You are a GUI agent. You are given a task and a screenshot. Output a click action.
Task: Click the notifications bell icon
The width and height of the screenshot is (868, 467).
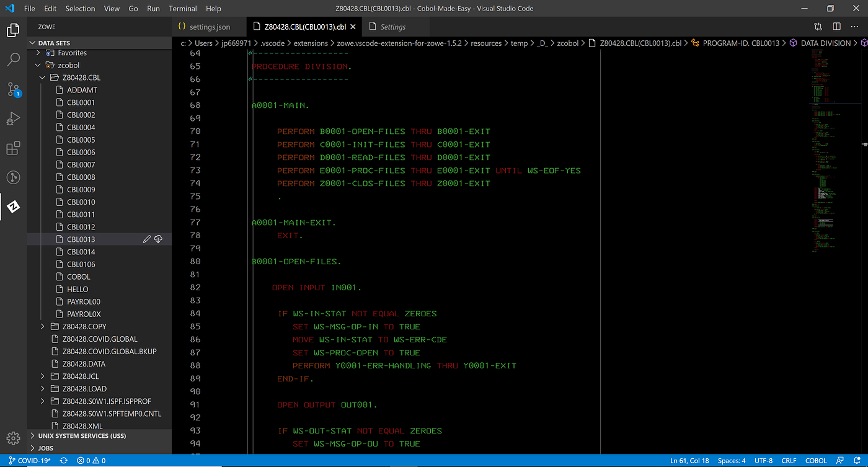(857, 461)
